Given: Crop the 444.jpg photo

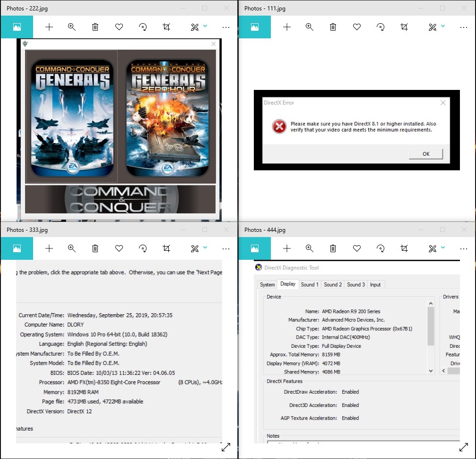Looking at the screenshot, I should coord(404,248).
